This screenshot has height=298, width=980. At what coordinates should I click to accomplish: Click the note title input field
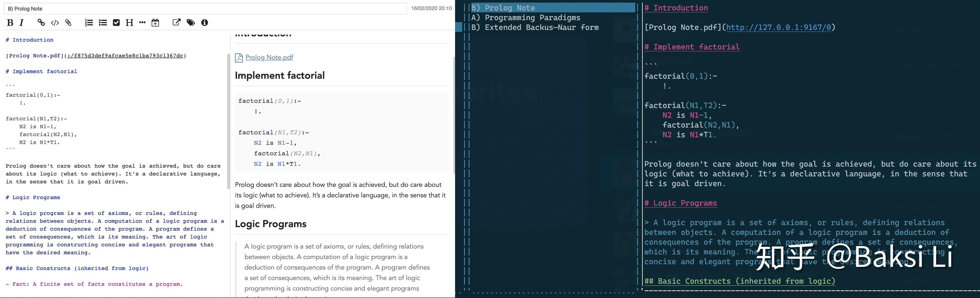coord(205,8)
